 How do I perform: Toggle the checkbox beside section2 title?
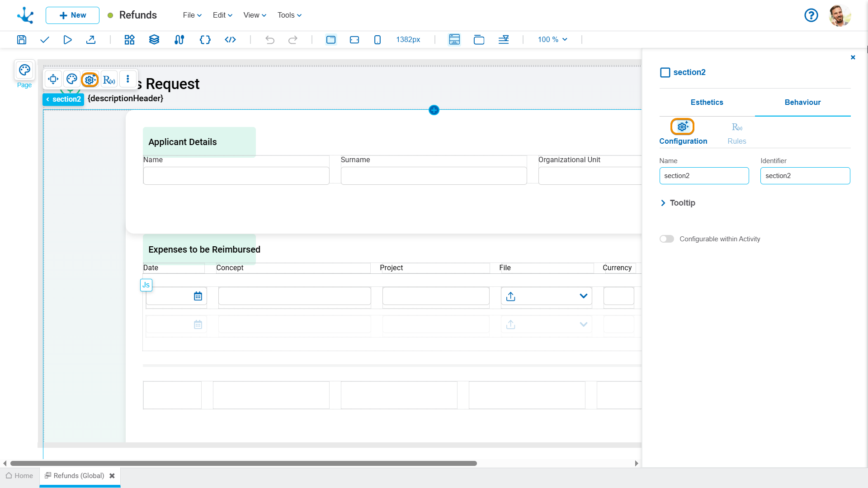click(665, 72)
